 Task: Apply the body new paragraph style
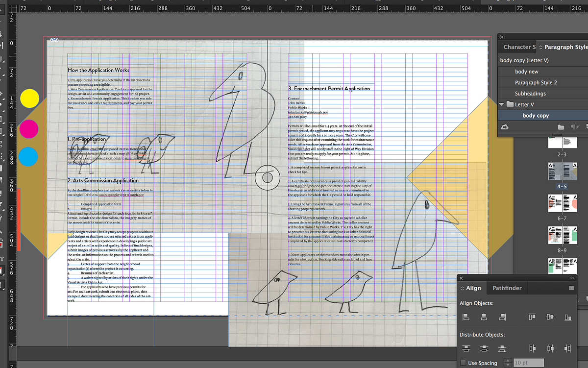click(526, 72)
